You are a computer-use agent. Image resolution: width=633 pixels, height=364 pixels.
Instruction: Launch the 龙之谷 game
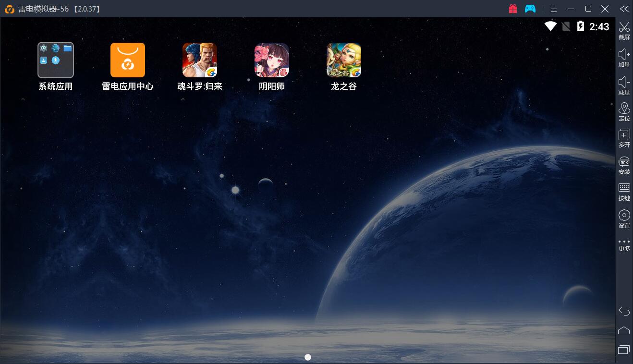point(343,60)
